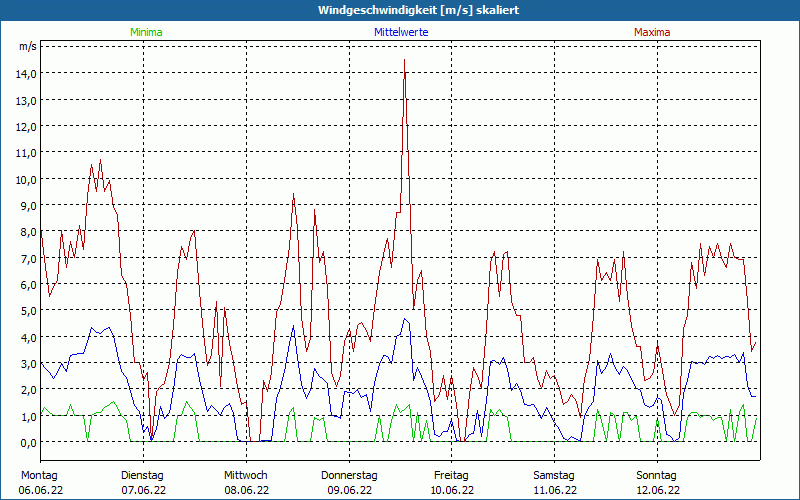Click the '1,0' y-axis value

pyautogui.click(x=28, y=416)
